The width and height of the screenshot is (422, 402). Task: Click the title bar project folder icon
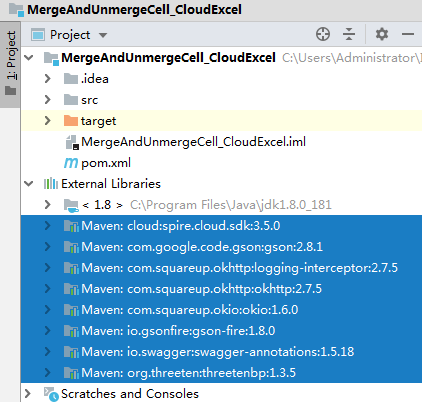coord(16,9)
